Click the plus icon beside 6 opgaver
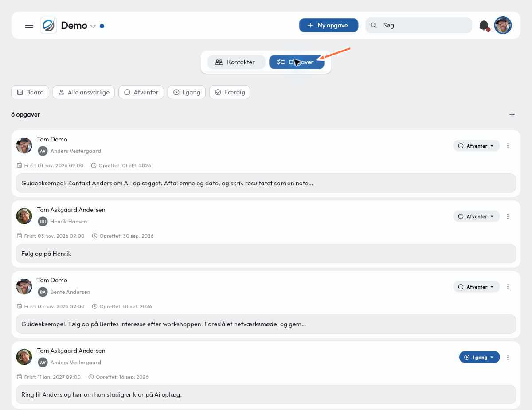The image size is (532, 410). pos(512,114)
